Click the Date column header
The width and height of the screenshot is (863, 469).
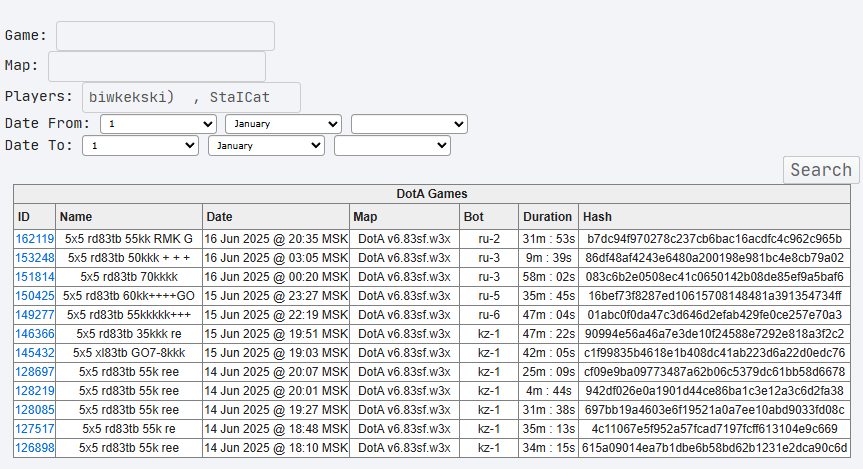(x=276, y=217)
